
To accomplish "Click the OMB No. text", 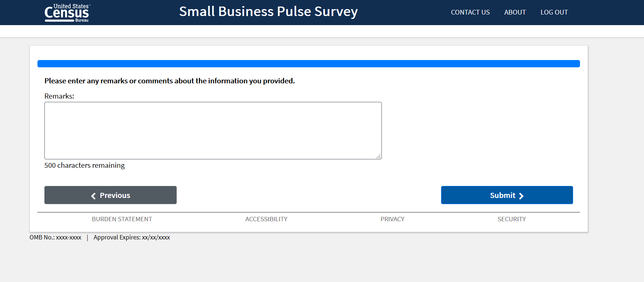I will (55, 237).
